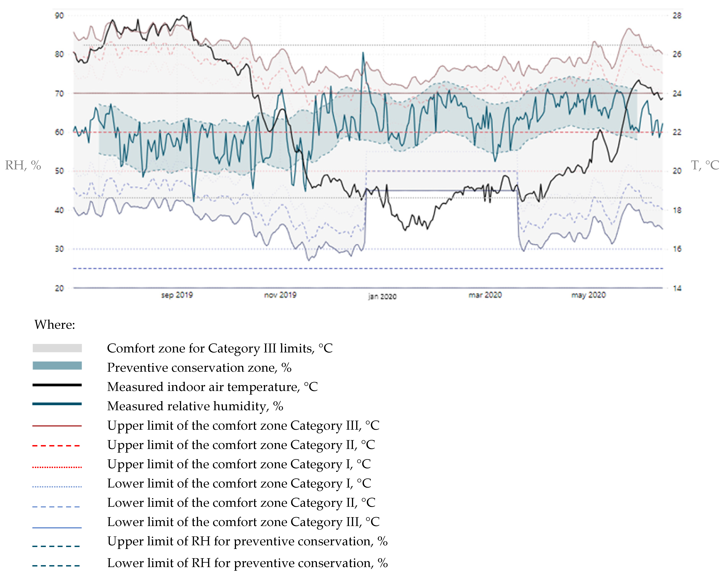
Task: Select the 'Measured indoor air temperature, °C' legend label
Action: pos(212,387)
